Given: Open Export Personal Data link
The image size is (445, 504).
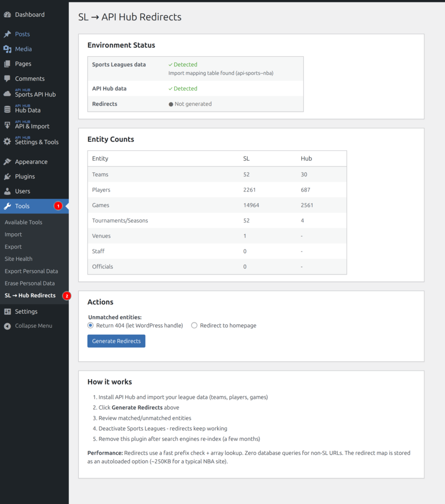Looking at the screenshot, I should click(31, 271).
